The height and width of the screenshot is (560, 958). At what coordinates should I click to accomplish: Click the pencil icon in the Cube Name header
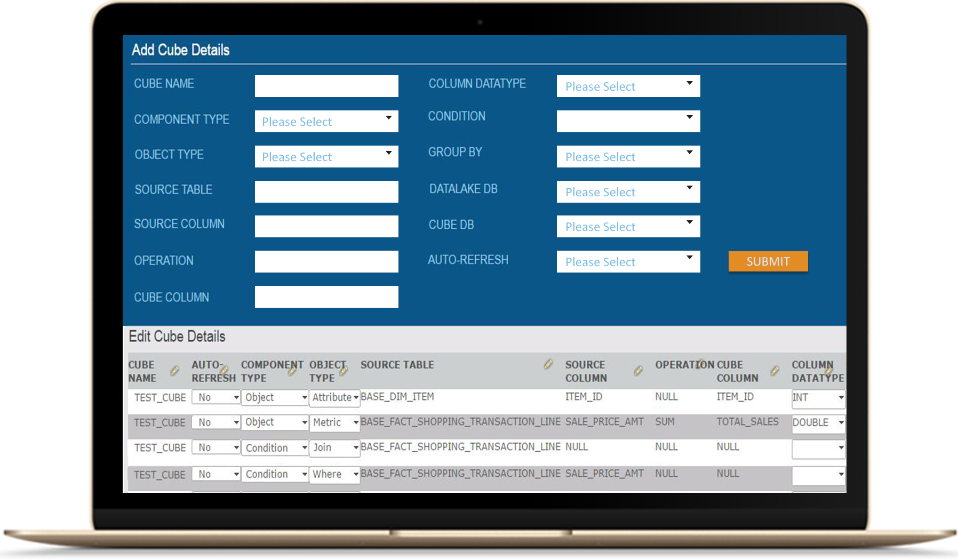coord(174,371)
